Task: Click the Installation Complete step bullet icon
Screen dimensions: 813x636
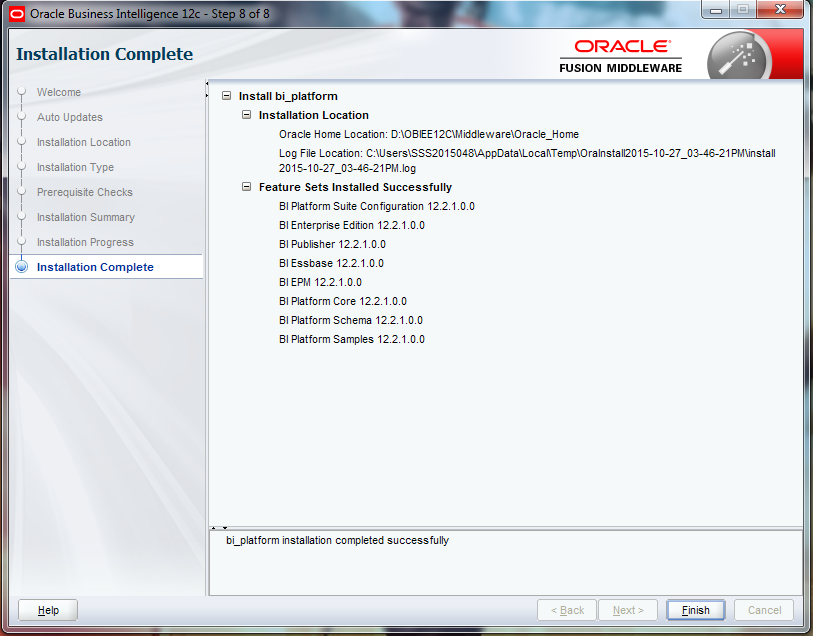Action: point(22,266)
